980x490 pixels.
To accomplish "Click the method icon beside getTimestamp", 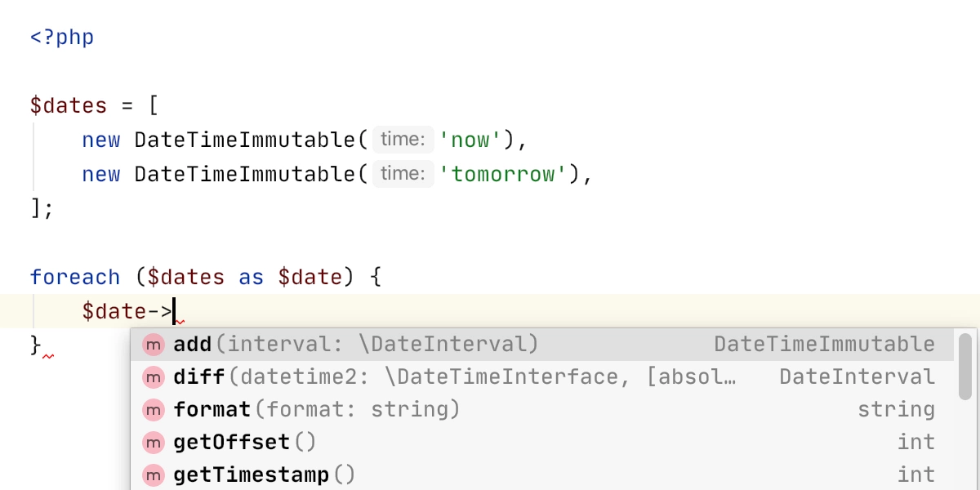I will pos(154,475).
